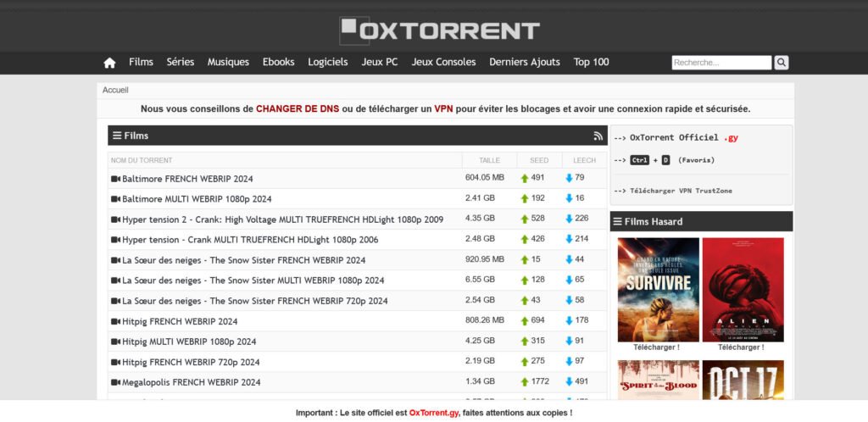Click the OCT 17 movie poster
Viewport: 868px width, 422px height.
[743, 380]
